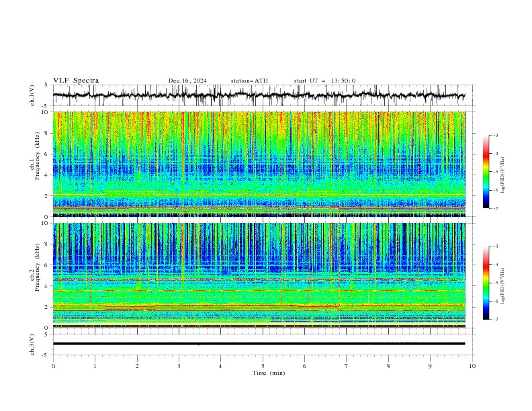Click the ch.3 flat waveform trace
The height and width of the screenshot is (411, 532).
[x=259, y=344]
